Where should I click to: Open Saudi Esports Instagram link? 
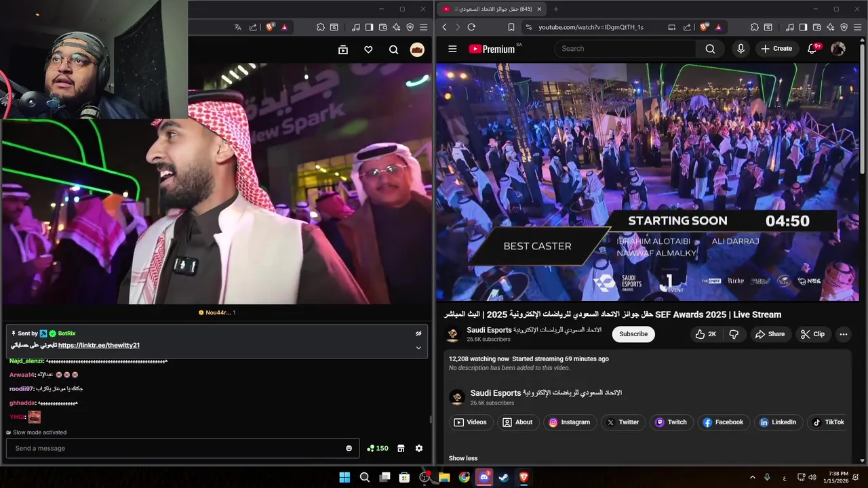570,422
